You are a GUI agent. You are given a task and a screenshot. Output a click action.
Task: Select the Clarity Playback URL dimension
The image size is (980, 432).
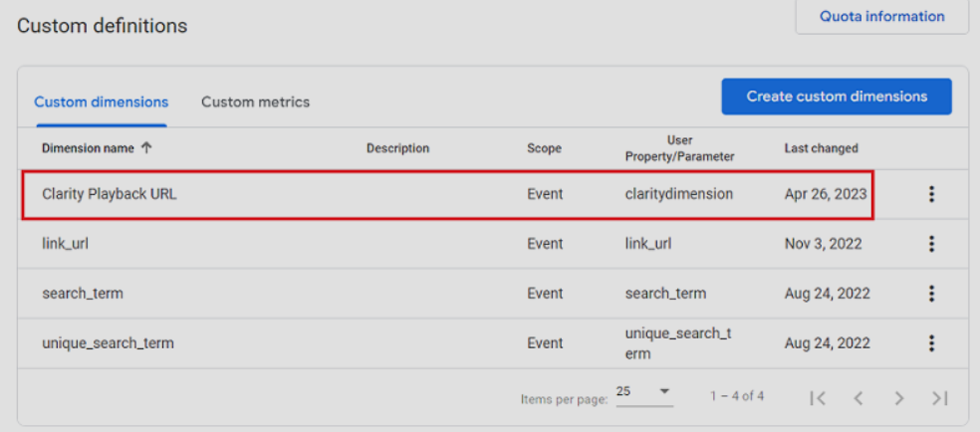(110, 195)
